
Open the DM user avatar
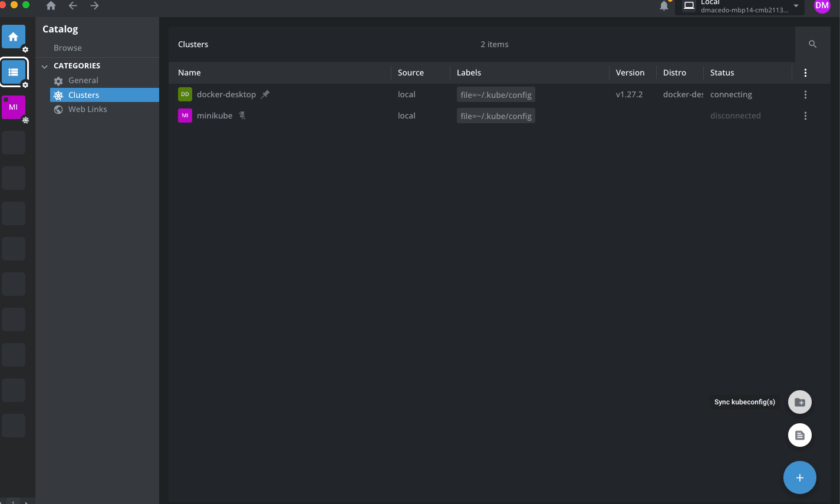click(x=822, y=6)
